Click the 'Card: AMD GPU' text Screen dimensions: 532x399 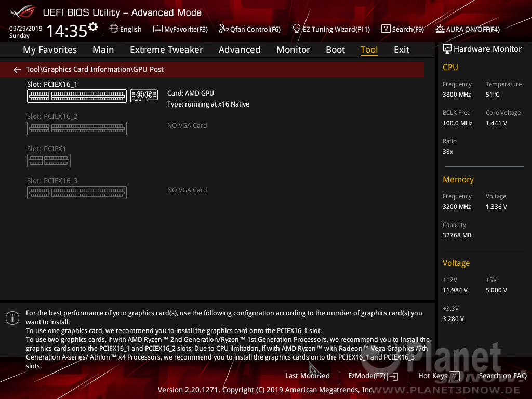(190, 94)
